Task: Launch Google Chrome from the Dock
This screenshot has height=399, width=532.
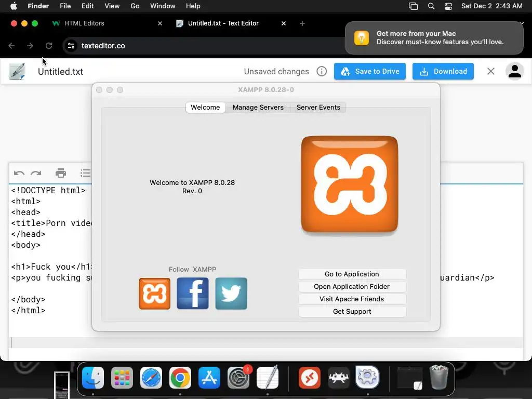Action: tap(180, 378)
